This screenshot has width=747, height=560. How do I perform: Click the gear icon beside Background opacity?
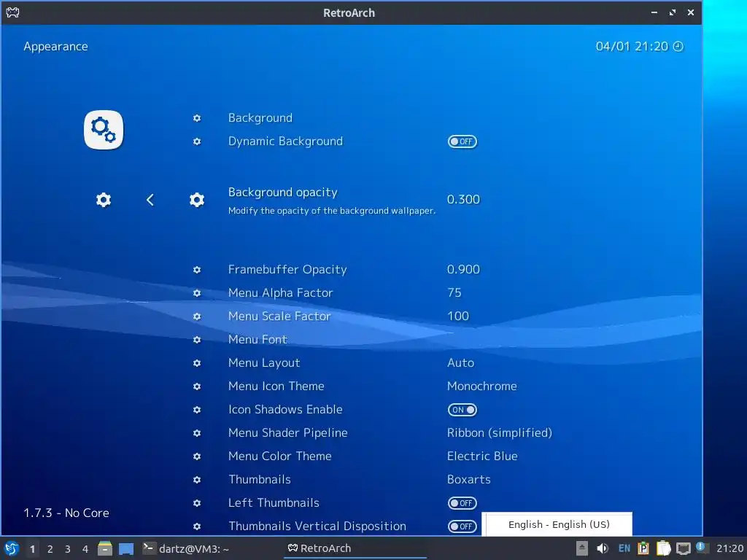[197, 200]
